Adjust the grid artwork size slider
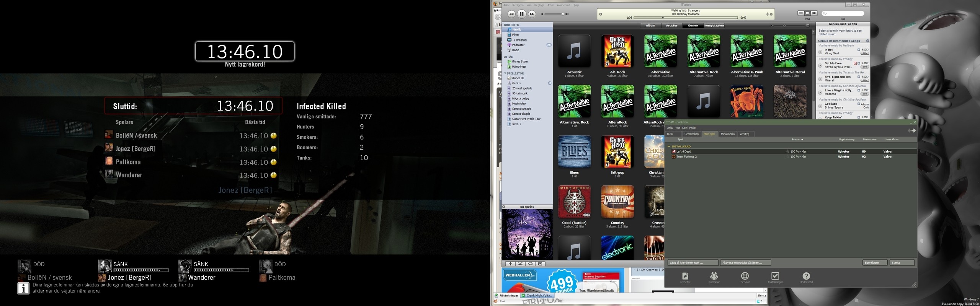The image size is (980, 306). pos(789,26)
